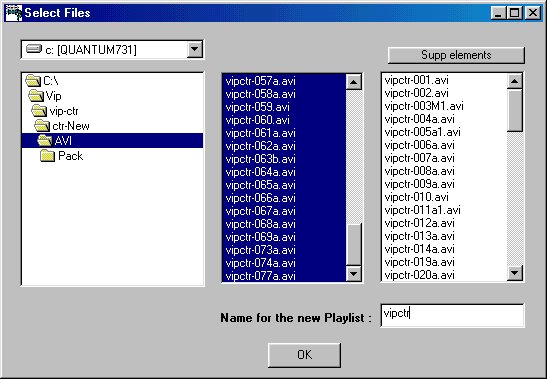Screen dimensions: 547x379
Task: Select vipctr-001.avi in the playlist list
Action: [x=444, y=80]
